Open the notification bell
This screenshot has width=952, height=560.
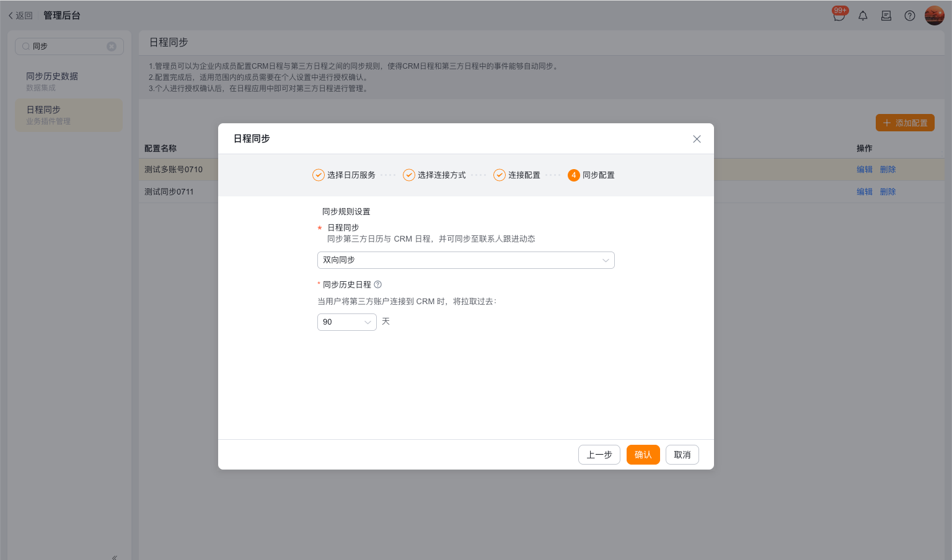tap(863, 16)
